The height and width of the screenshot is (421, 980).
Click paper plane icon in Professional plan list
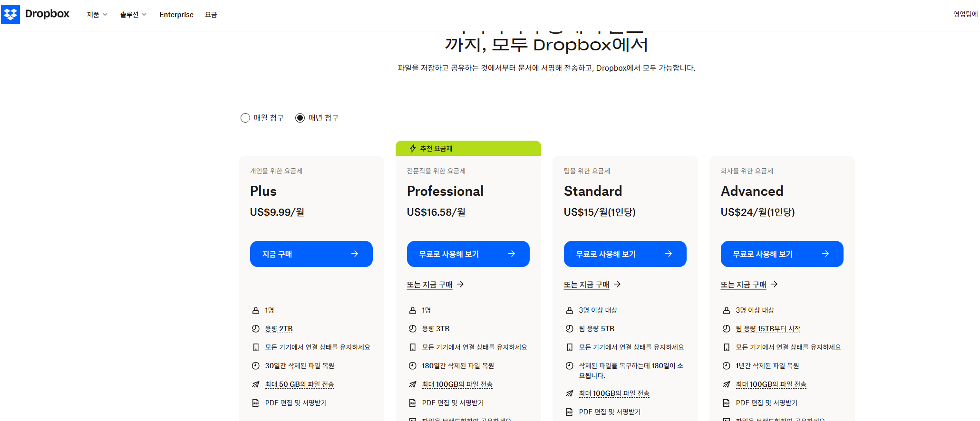click(x=412, y=384)
